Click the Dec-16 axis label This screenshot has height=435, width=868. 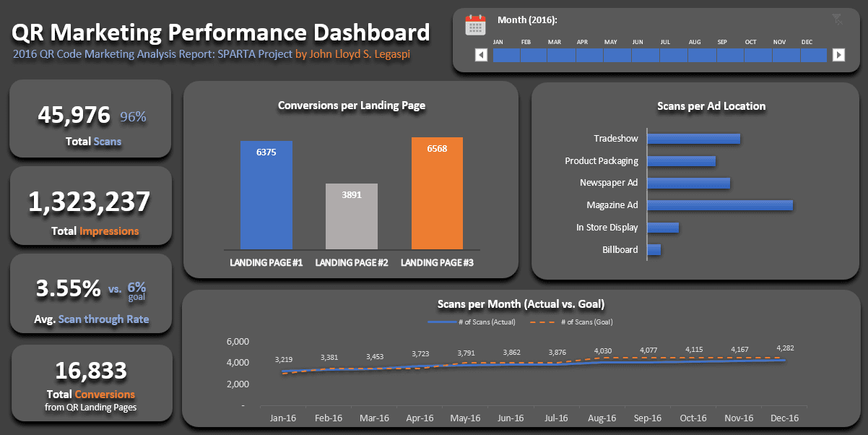(x=784, y=418)
